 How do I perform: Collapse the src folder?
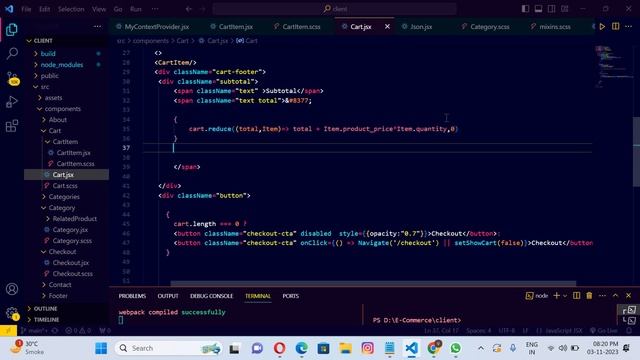[x=45, y=87]
